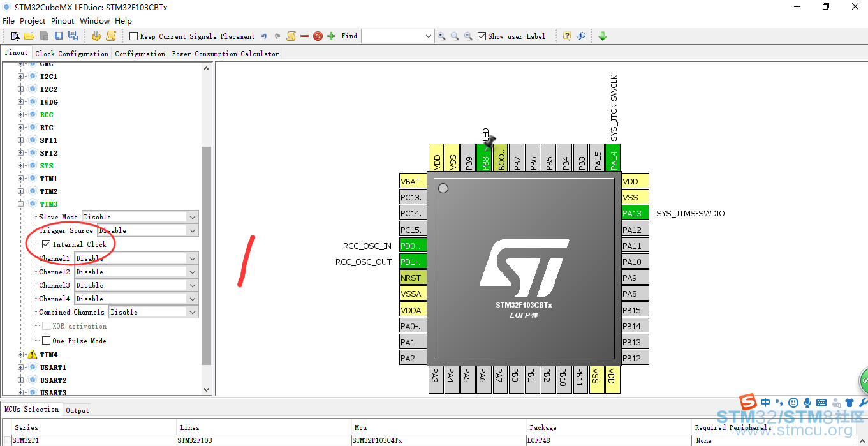Click the yellow help question icon
The image size is (868, 446).
coord(567,36)
